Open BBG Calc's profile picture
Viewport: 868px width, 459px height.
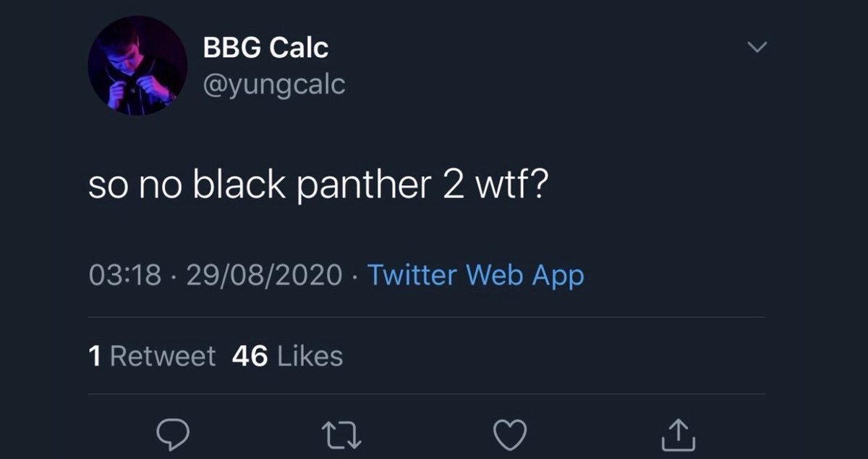point(137,66)
